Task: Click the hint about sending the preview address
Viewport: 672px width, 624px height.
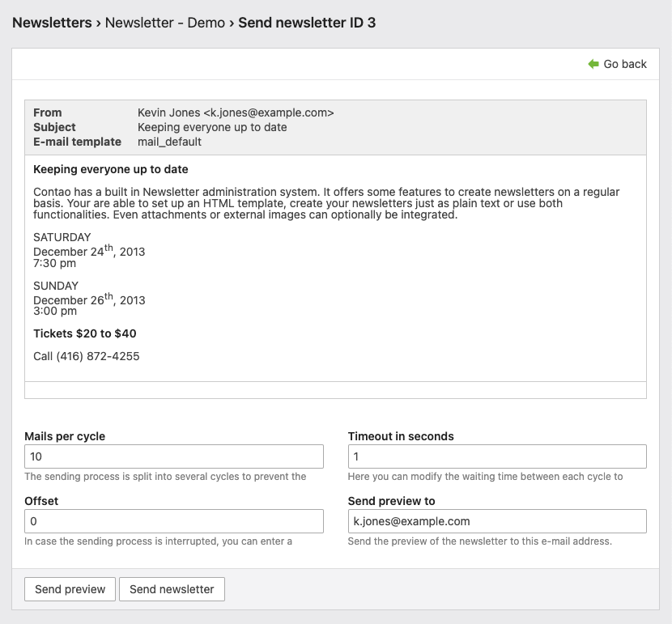Action: [479, 541]
